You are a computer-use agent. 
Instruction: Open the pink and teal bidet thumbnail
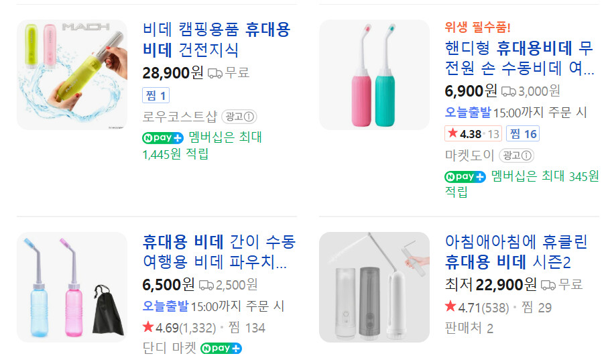click(x=374, y=74)
